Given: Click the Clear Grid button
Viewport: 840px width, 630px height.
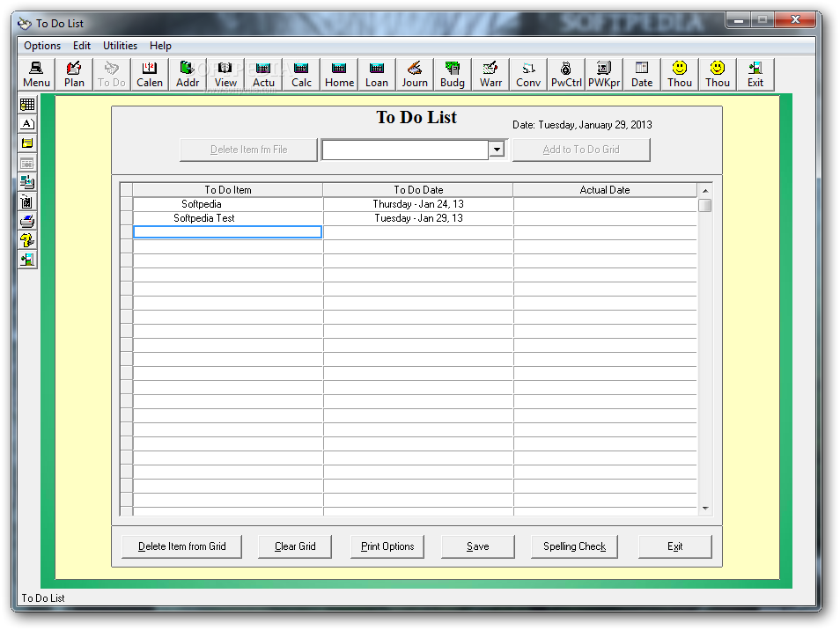Looking at the screenshot, I should [295, 546].
